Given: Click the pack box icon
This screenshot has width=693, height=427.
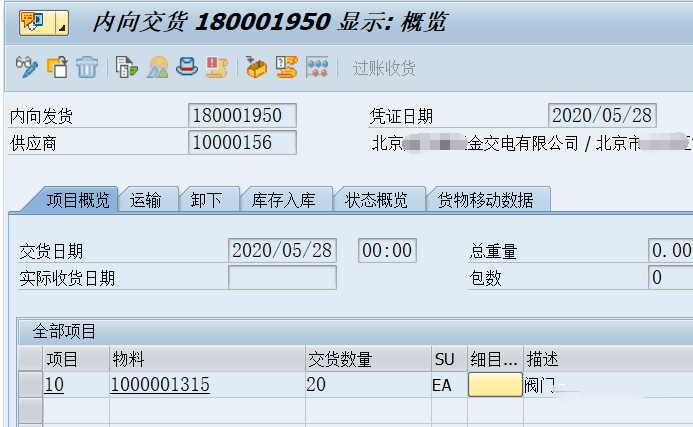Looking at the screenshot, I should click(x=256, y=68).
